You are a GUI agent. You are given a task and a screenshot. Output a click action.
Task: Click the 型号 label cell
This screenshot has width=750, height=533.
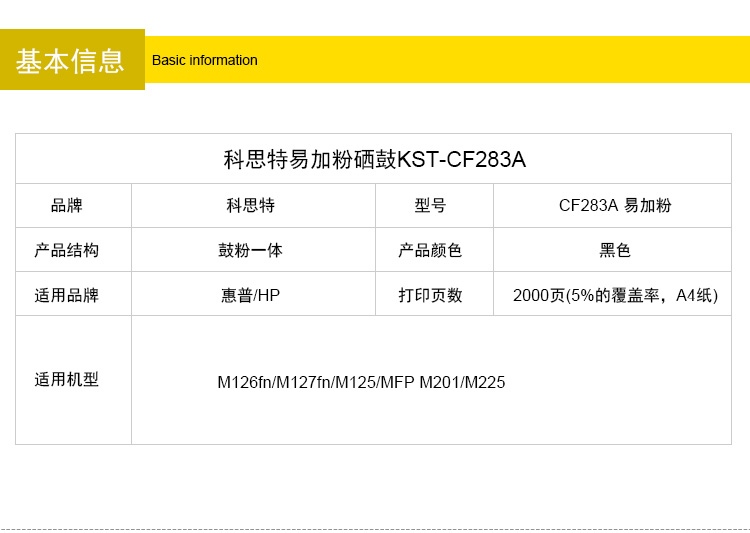pyautogui.click(x=431, y=206)
